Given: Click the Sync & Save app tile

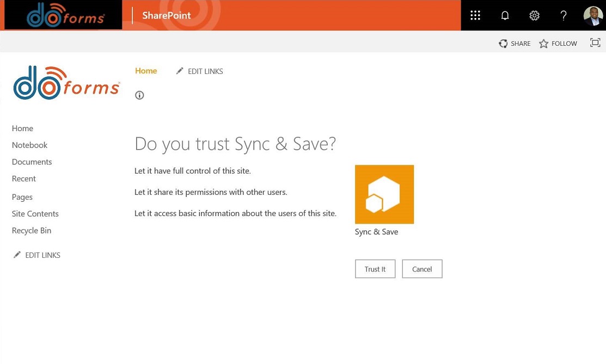Looking at the screenshot, I should [384, 194].
